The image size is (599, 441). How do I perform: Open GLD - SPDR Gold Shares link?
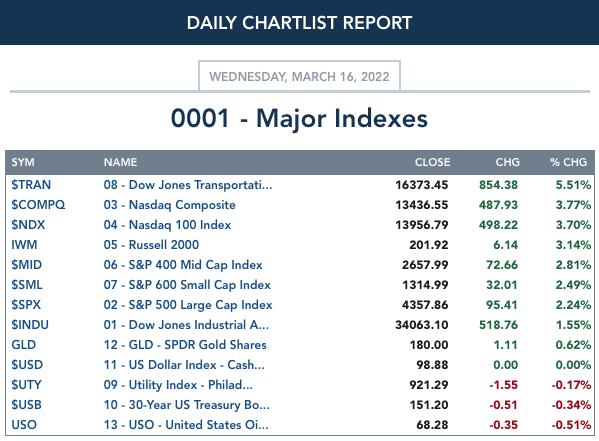(185, 345)
